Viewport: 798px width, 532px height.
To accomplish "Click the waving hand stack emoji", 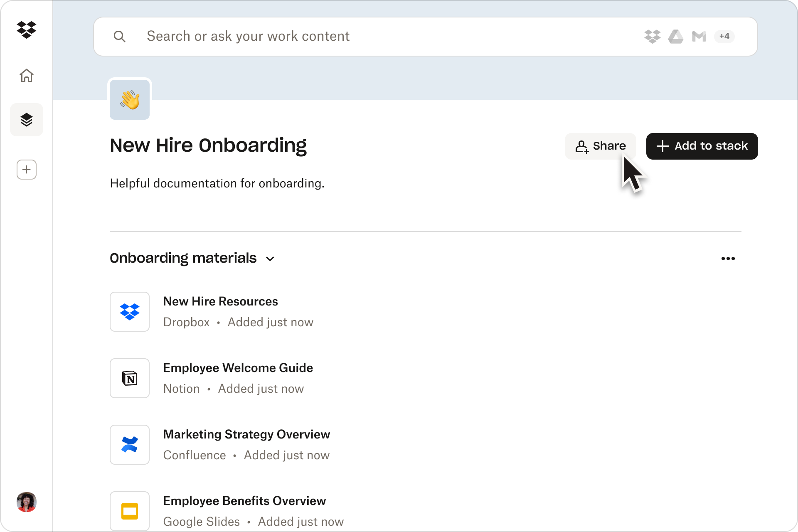I will point(129,99).
